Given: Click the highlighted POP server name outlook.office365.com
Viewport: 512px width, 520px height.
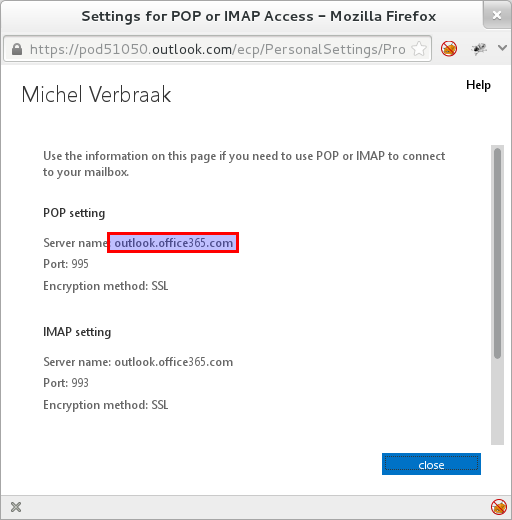Looking at the screenshot, I should point(173,243).
